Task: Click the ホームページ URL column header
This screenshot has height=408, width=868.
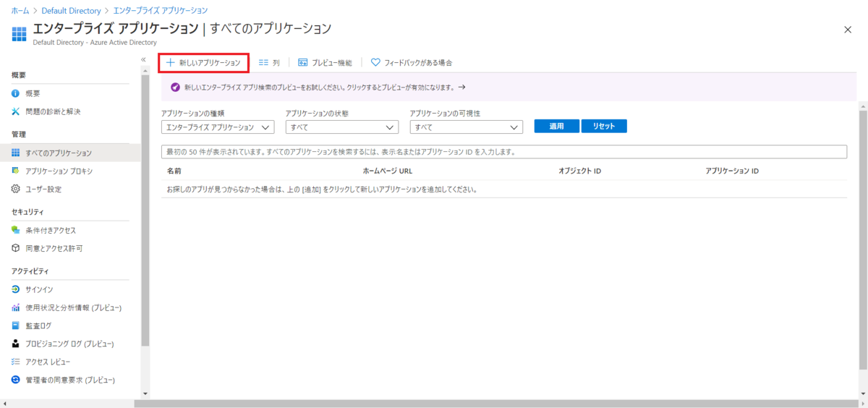Action: (387, 171)
